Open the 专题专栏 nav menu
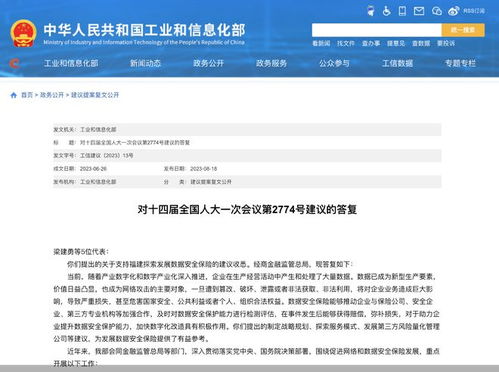This screenshot has height=372, width=499. click(460, 63)
